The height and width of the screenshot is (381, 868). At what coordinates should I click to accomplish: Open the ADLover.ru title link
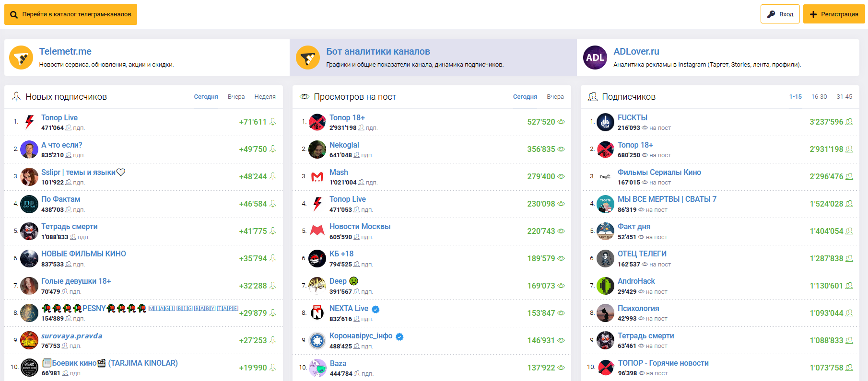[636, 51]
